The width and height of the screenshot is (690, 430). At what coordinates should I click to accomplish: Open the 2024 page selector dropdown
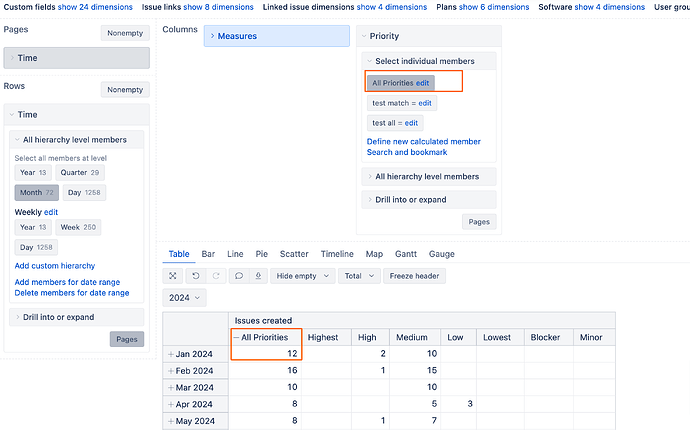184,298
